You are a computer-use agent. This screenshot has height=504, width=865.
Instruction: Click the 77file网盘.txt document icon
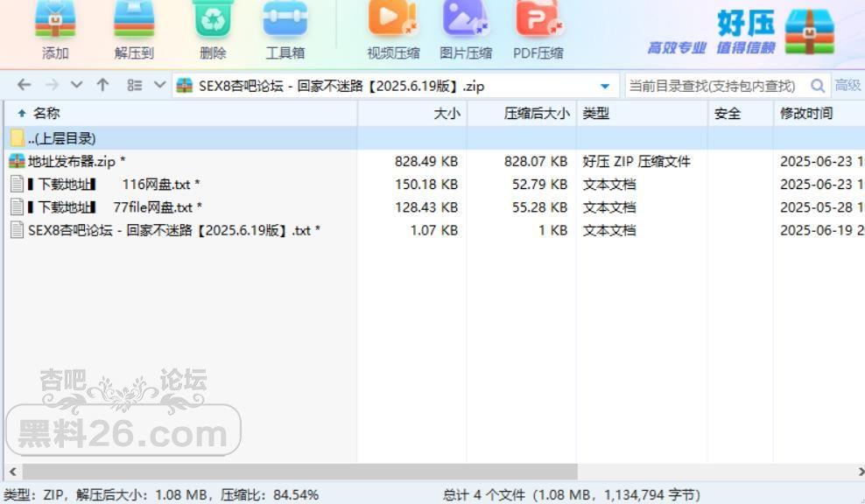point(18,207)
